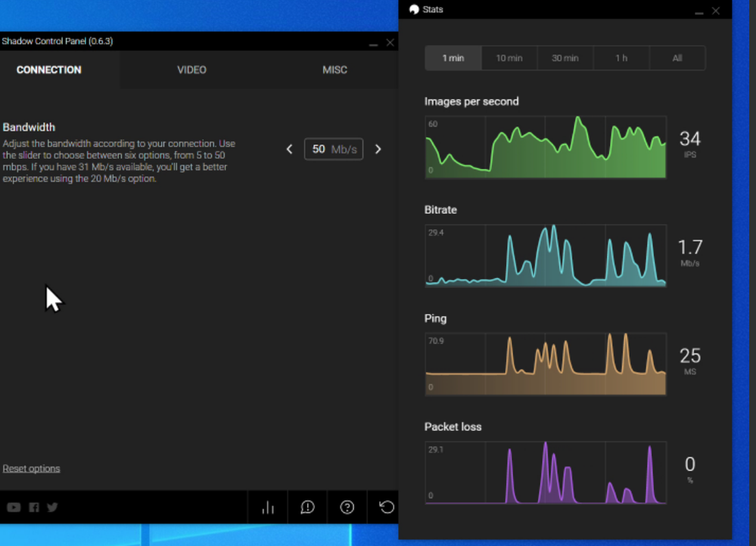Open the YouTube social link icon
Image resolution: width=756 pixels, height=546 pixels.
click(14, 507)
